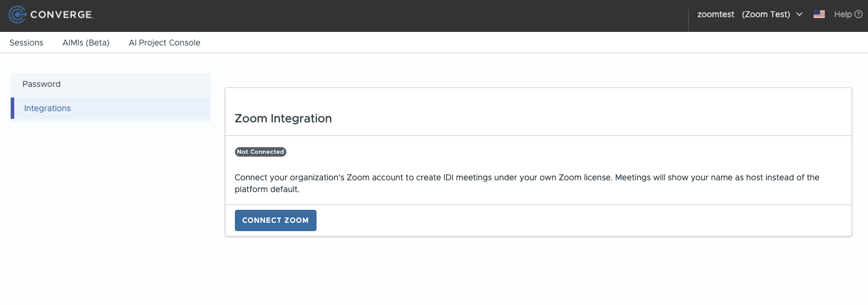
Task: Select Integrations in the settings sidebar
Action: click(x=47, y=108)
